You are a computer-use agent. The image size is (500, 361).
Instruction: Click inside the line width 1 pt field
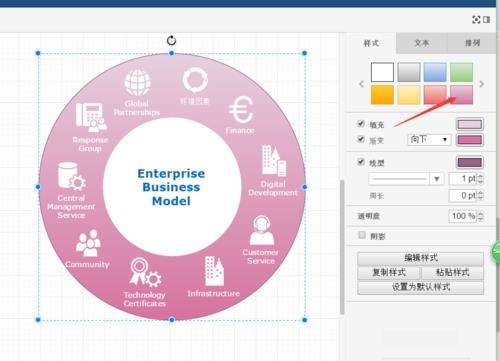[463, 179]
